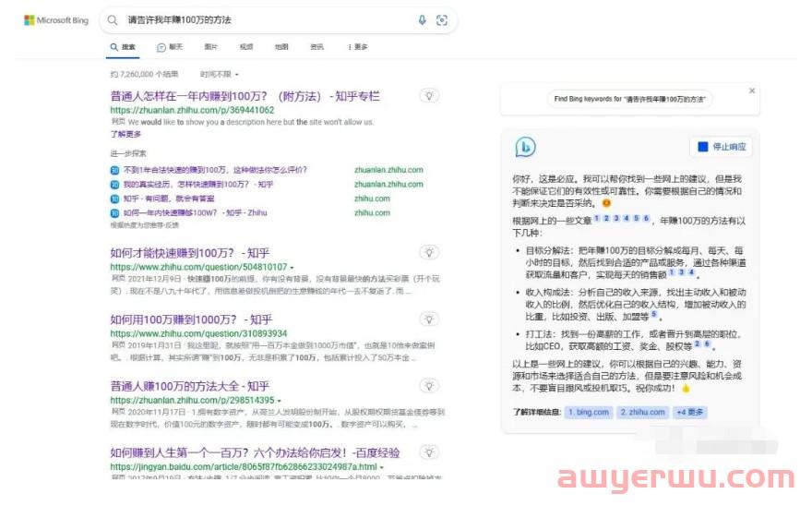Screen dimensions: 812x506
Task: Click Zhihu icon next to 我的真实经历
Action: (114, 185)
